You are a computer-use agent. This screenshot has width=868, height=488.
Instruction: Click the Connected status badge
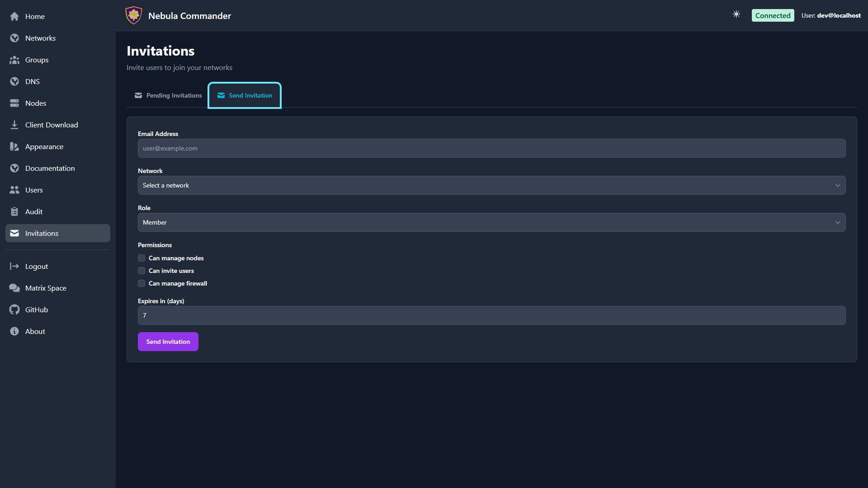click(x=773, y=15)
